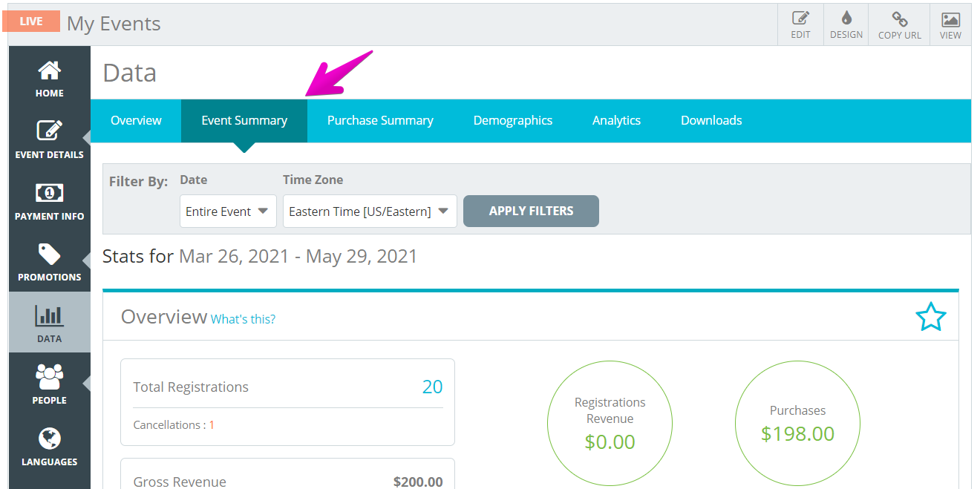The image size is (980, 489).
Task: Switch to the Demographics tab
Action: click(x=513, y=120)
